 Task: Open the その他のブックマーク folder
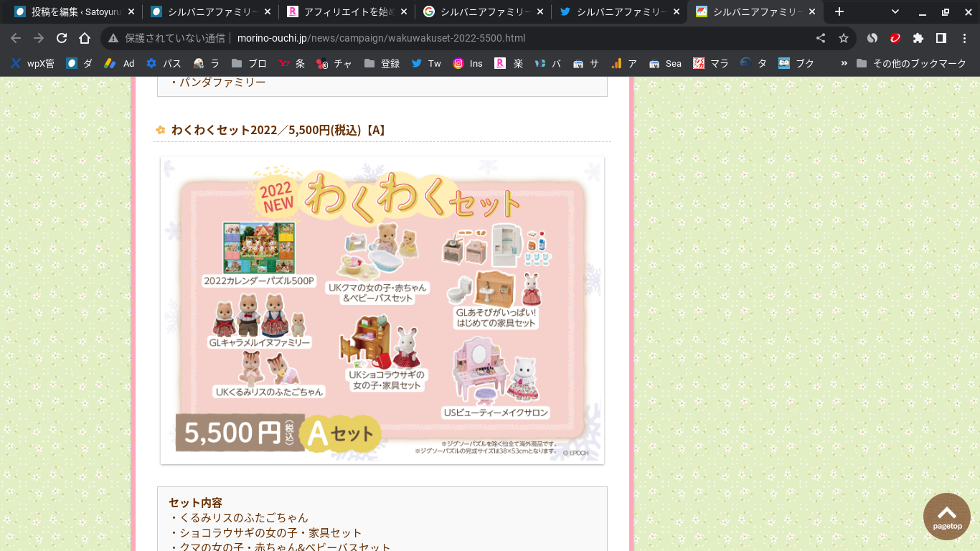(x=911, y=63)
